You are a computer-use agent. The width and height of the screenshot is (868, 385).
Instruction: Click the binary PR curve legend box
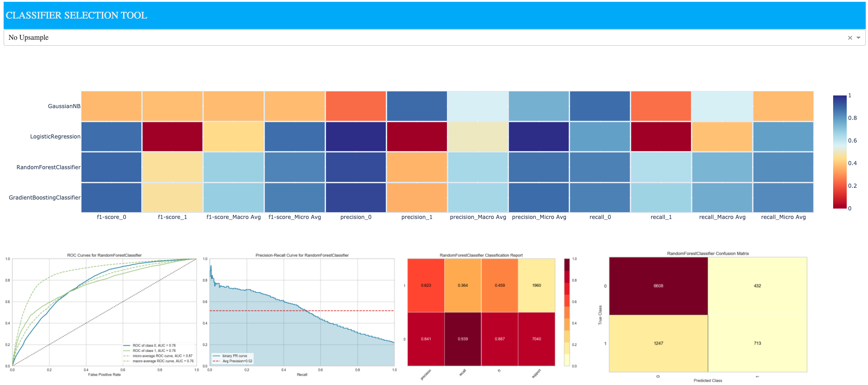pos(233,358)
